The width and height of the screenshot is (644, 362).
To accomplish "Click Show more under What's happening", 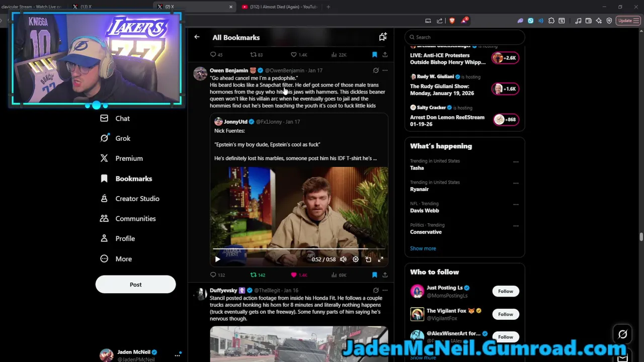I will coord(423,248).
